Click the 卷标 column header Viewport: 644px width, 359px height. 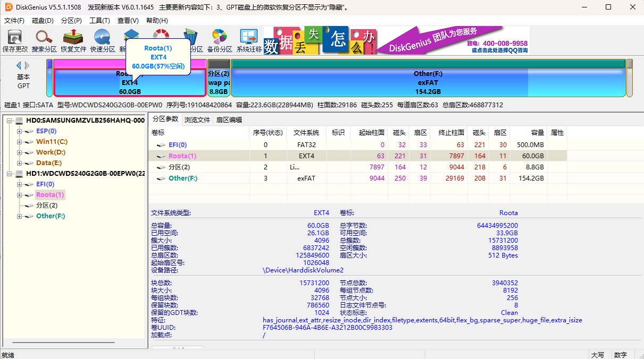click(x=199, y=133)
